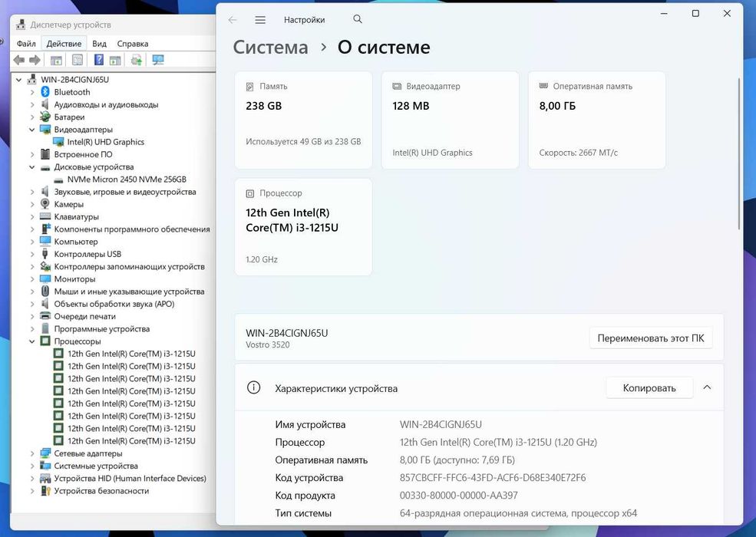756x537 pixels.
Task: Click the Процессор card chip icon
Action: (249, 193)
